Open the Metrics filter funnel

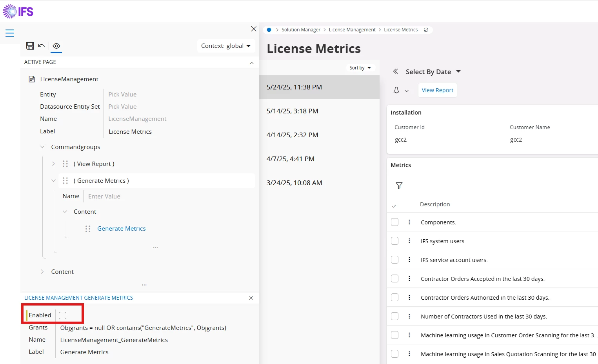pyautogui.click(x=399, y=186)
